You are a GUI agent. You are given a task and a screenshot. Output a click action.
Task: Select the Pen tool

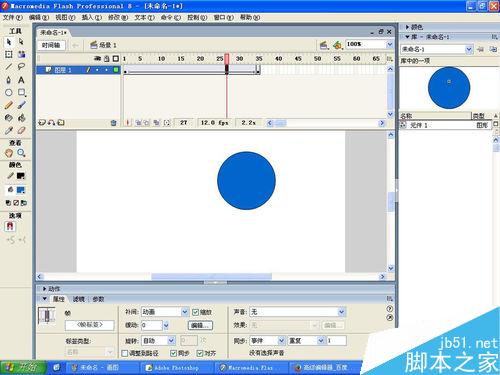(9, 80)
